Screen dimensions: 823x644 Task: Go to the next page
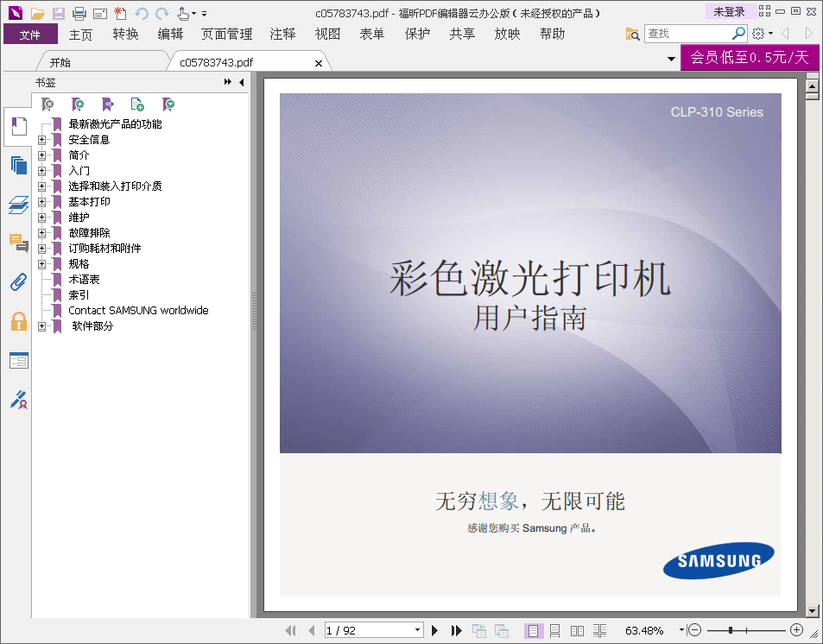tap(434, 630)
